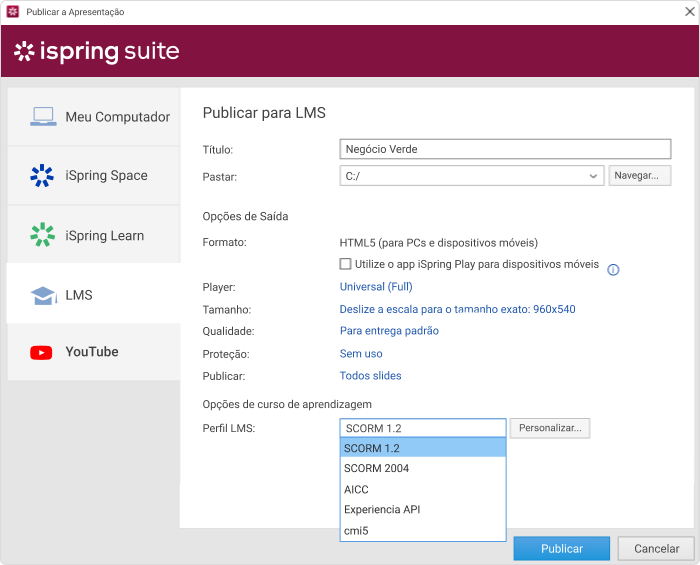Screen dimensions: 700x565
Task: Open the Para entrega padrão quality link
Action: 389,331
